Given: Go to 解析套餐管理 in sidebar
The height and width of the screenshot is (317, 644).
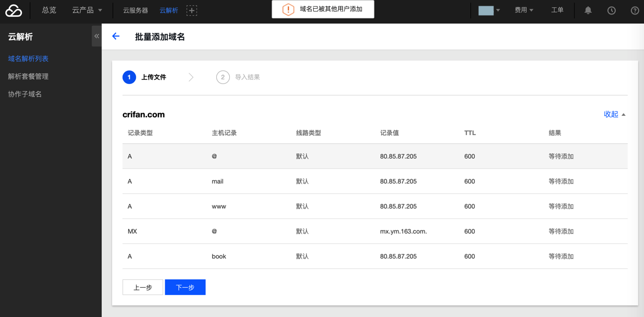Looking at the screenshot, I should point(28,77).
